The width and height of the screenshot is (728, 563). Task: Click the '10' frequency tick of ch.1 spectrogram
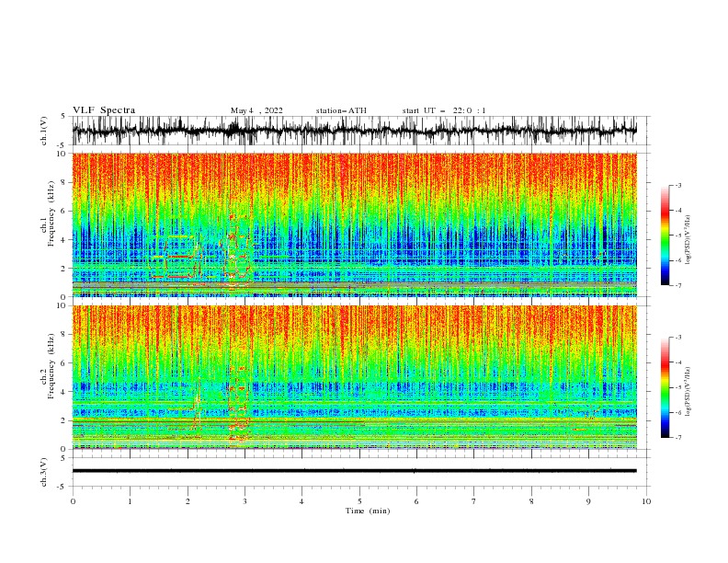pos(62,154)
